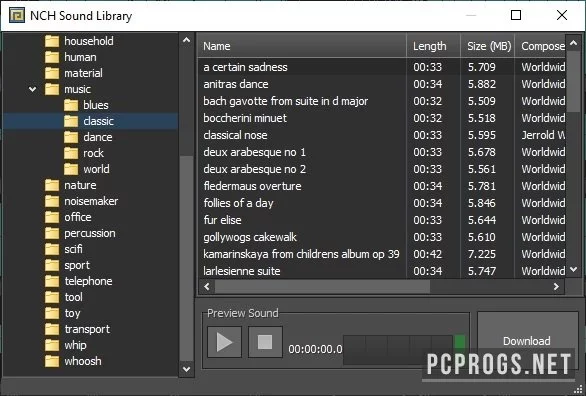
Task: Open the world subfolder
Action: coord(87,169)
